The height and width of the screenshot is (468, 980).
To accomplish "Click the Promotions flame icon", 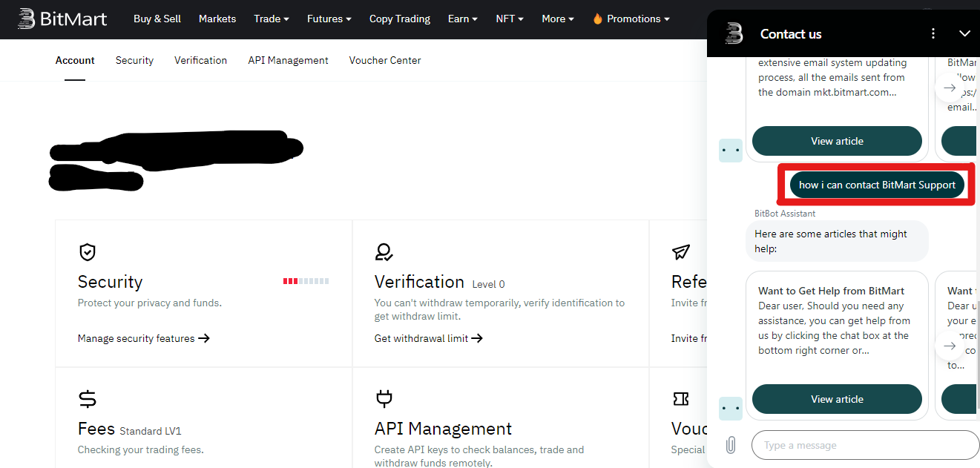I will (597, 19).
